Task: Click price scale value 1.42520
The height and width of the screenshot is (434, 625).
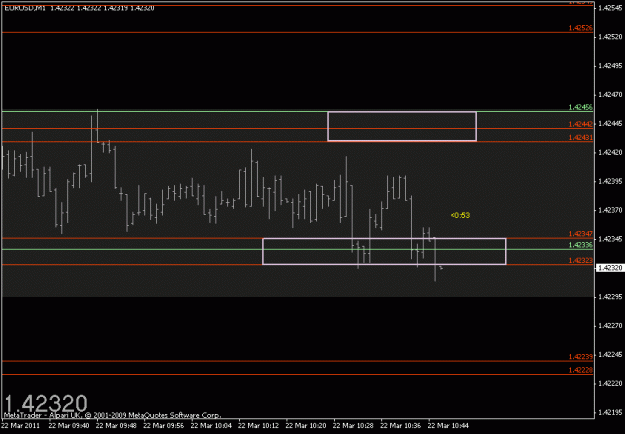Action: pyautogui.click(x=610, y=37)
